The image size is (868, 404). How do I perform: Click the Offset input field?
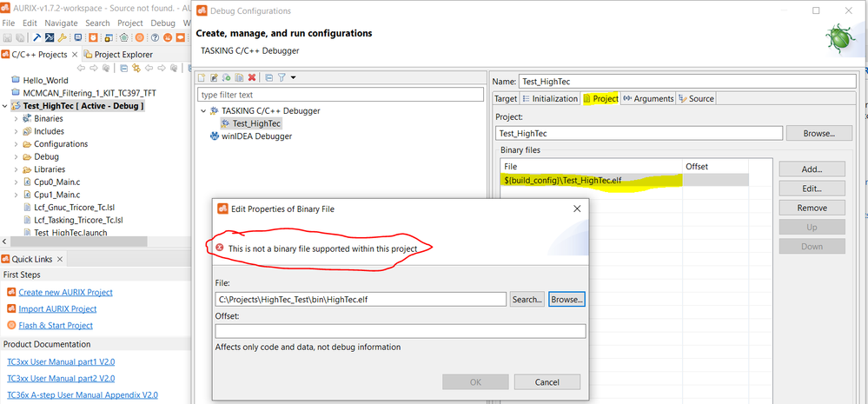[x=401, y=332]
